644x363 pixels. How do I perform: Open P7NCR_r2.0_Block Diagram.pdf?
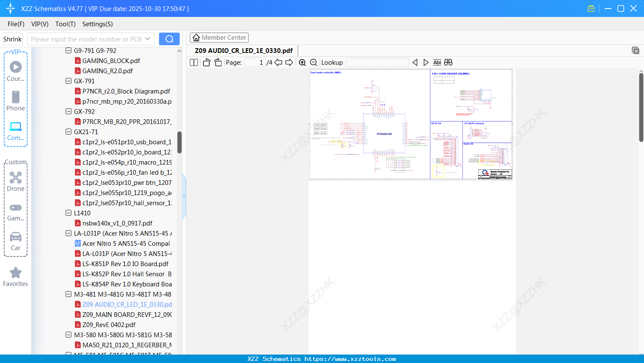point(126,91)
